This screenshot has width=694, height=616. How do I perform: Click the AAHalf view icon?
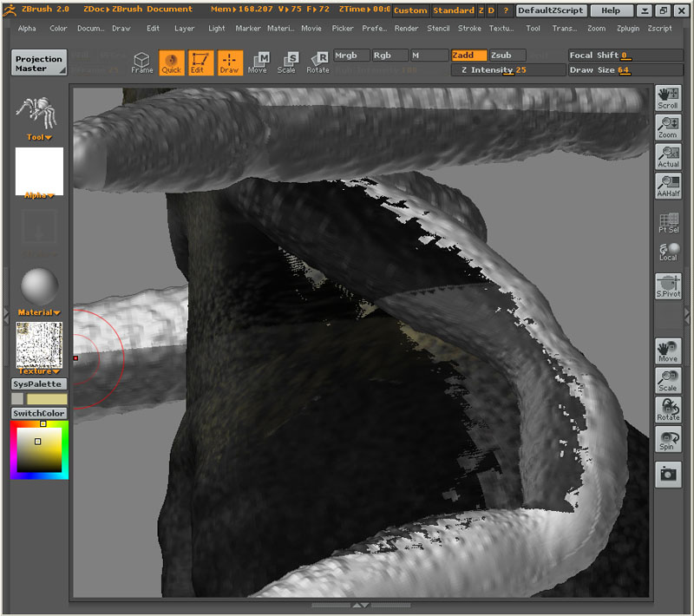(x=668, y=186)
